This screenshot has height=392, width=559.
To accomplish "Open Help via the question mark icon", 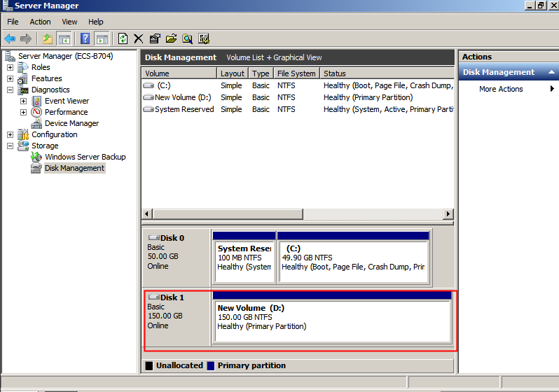I will [85, 38].
